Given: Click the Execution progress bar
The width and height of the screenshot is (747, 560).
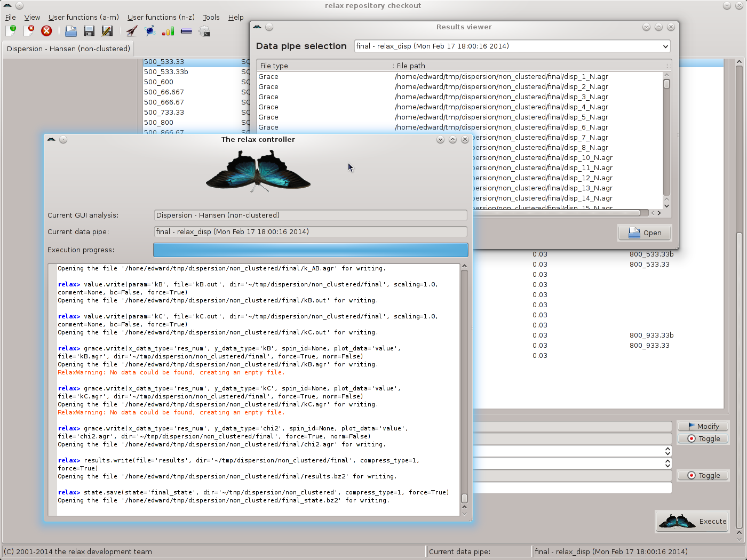Looking at the screenshot, I should [x=311, y=250].
